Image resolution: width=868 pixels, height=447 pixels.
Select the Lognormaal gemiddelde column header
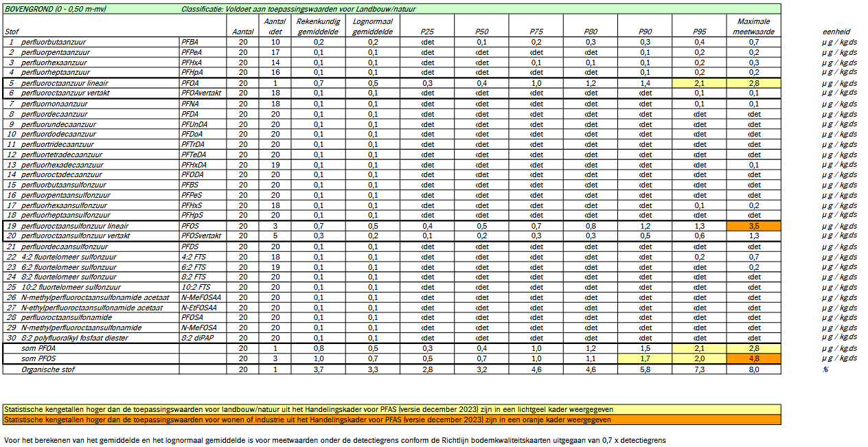tap(373, 26)
